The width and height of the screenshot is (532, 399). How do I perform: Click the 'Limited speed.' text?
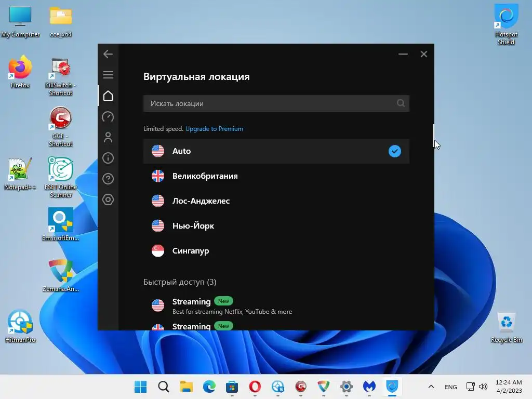point(163,129)
